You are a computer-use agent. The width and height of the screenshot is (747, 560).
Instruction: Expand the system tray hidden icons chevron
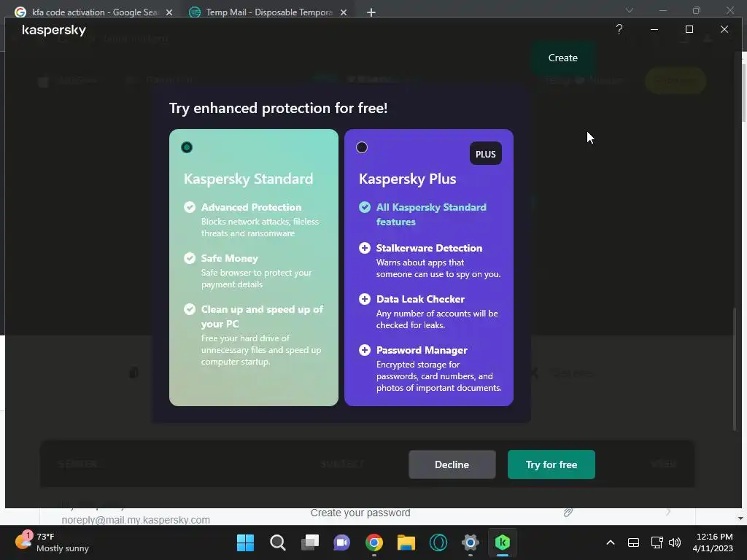(611, 542)
